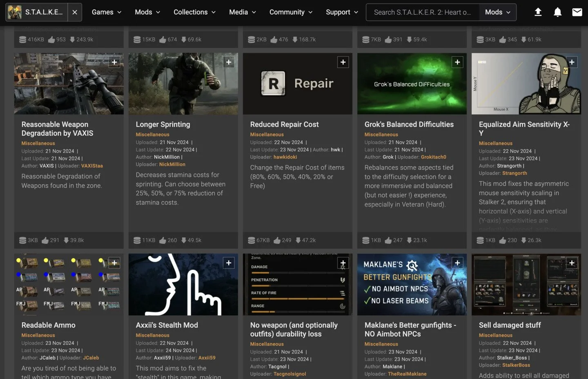This screenshot has height=379, width=588.
Task: Click plus icon on Readable Ammo thumbnail
Action: pos(114,263)
